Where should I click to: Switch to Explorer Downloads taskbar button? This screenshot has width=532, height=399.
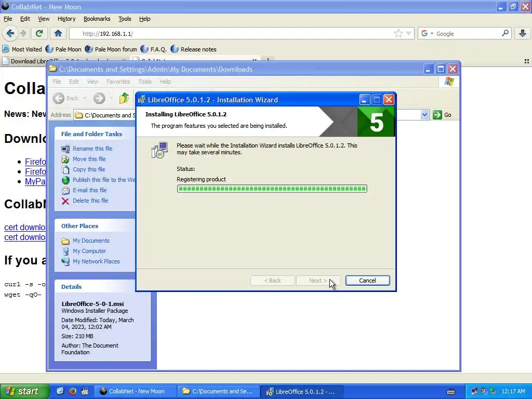[219, 391]
